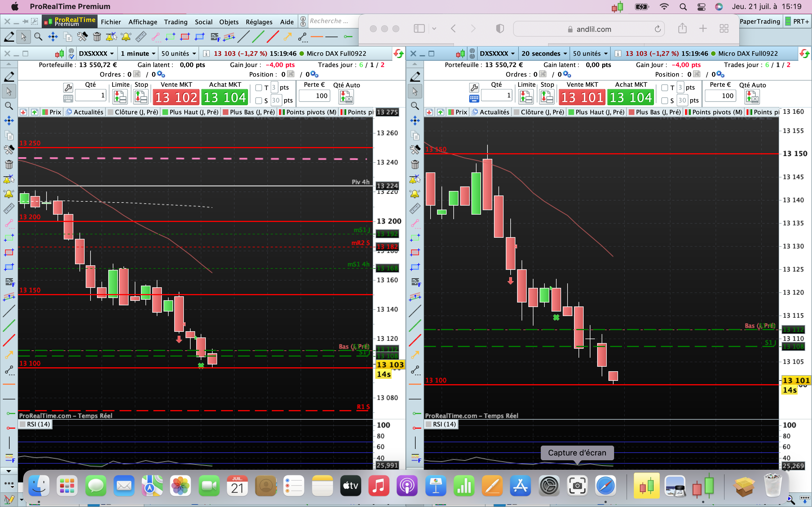The height and width of the screenshot is (507, 812).
Task: Open the 1 minute timeframe dropdown
Action: coord(138,54)
